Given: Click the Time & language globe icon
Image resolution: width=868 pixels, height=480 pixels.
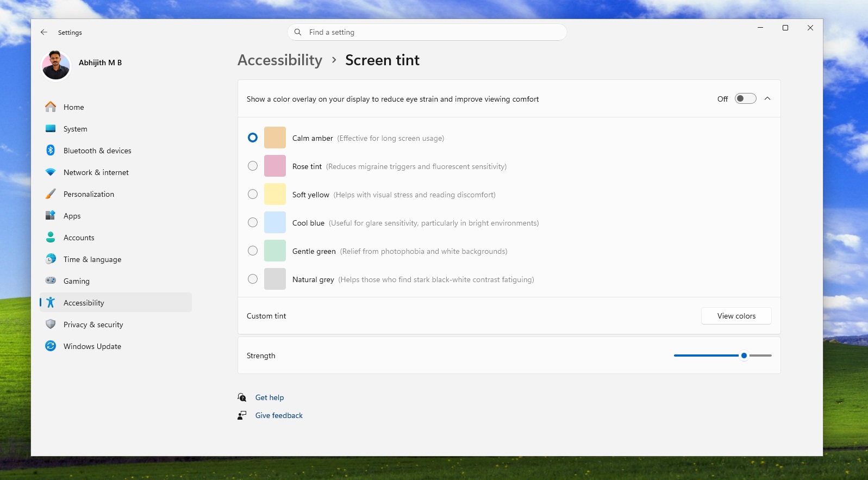Looking at the screenshot, I should [51, 259].
